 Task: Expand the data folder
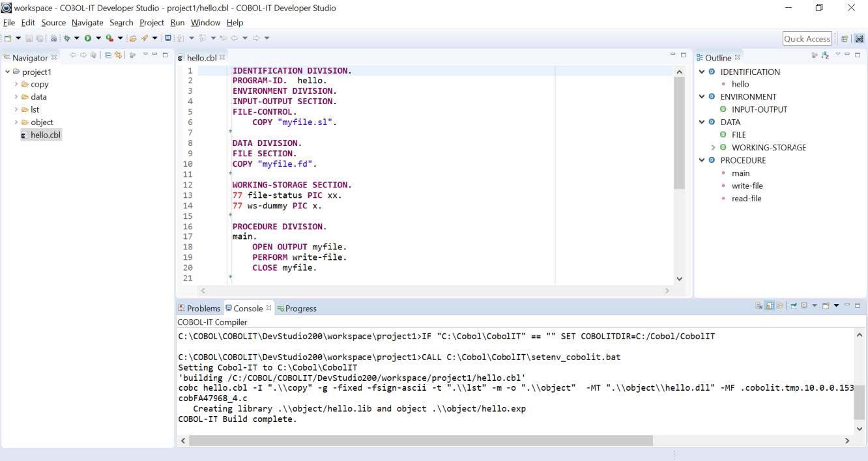pos(16,96)
